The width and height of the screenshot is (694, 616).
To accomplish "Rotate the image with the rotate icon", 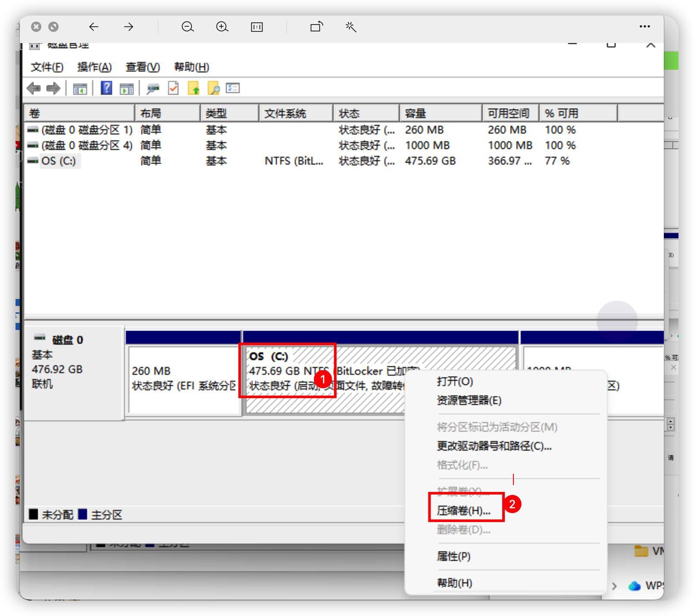I will click(x=316, y=27).
